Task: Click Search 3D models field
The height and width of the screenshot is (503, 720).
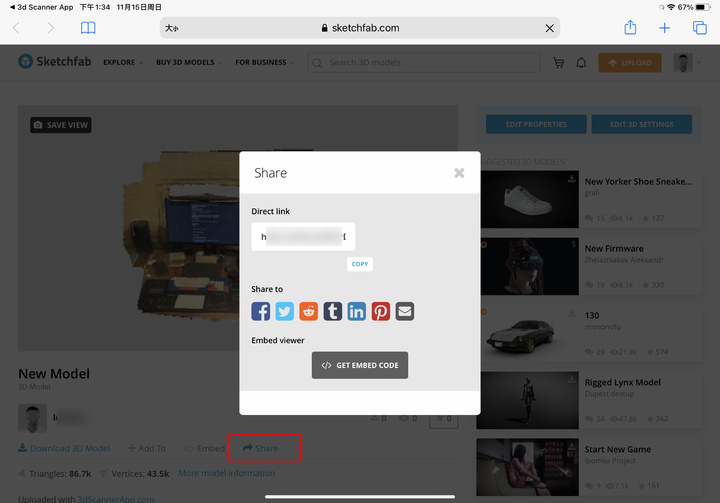Action: [x=424, y=62]
